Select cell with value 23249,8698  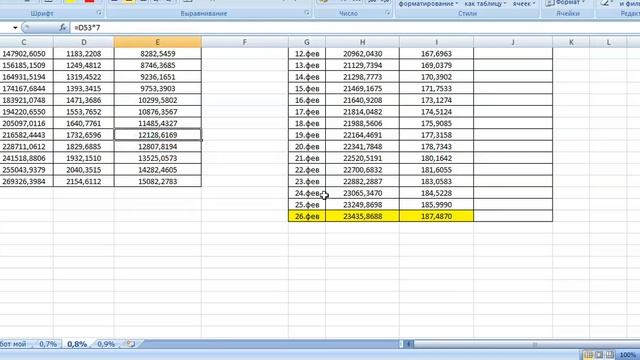(x=362, y=205)
